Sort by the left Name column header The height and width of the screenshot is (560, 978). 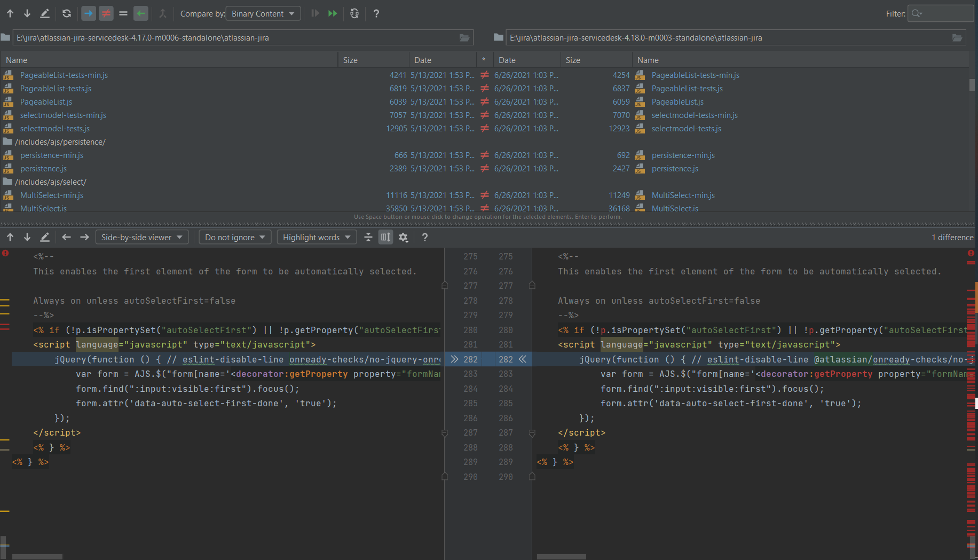pyautogui.click(x=169, y=60)
